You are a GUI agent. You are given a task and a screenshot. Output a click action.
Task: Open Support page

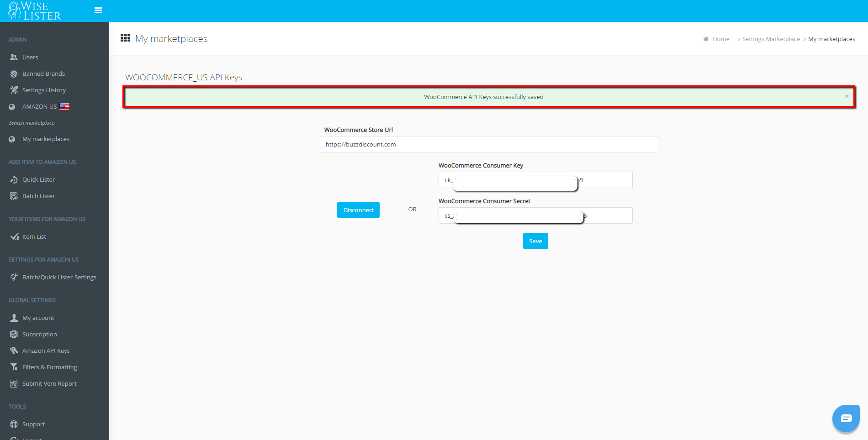coord(33,424)
